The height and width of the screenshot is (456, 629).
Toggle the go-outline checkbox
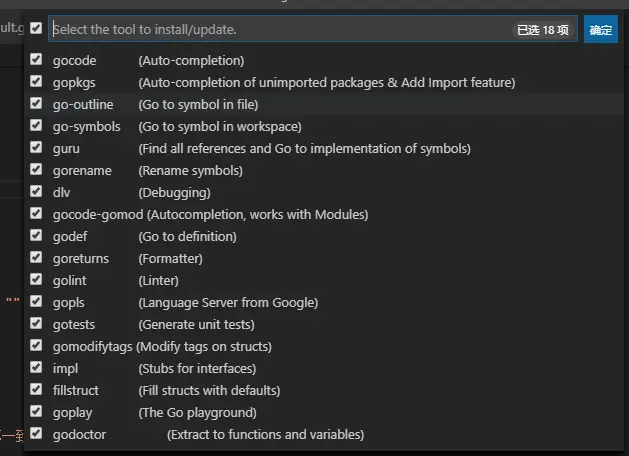[x=37, y=104]
